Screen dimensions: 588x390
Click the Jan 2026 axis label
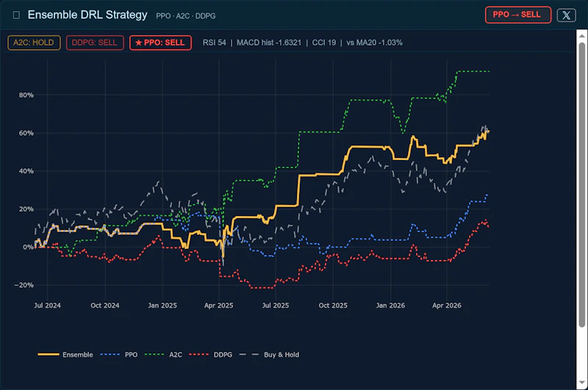390,306
